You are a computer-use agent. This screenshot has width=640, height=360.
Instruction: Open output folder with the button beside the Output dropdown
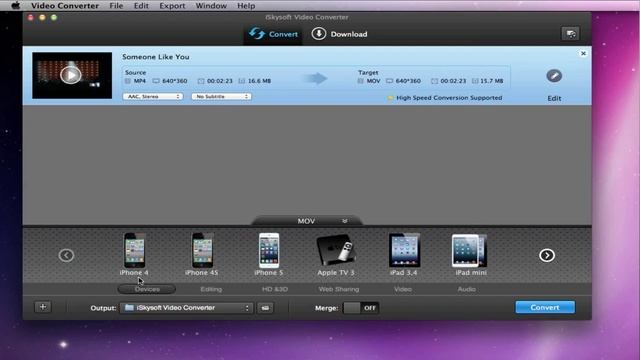point(265,308)
